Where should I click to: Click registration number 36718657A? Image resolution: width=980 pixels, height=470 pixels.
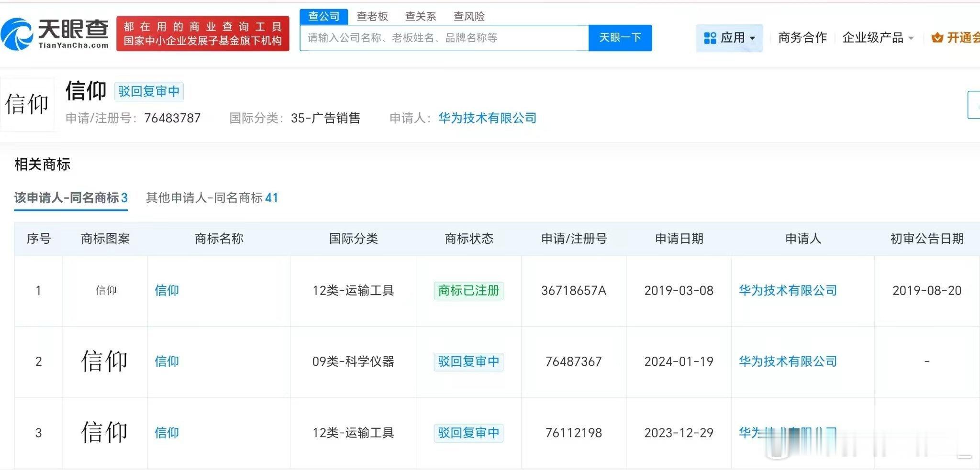coord(574,291)
